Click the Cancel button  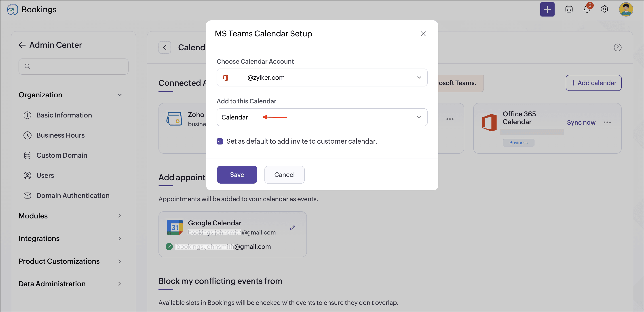tap(284, 175)
